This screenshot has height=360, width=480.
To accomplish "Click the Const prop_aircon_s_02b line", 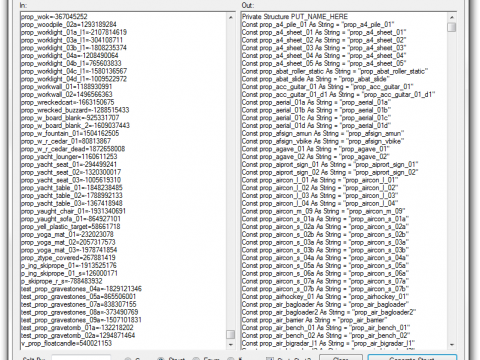I will [x=325, y=235].
